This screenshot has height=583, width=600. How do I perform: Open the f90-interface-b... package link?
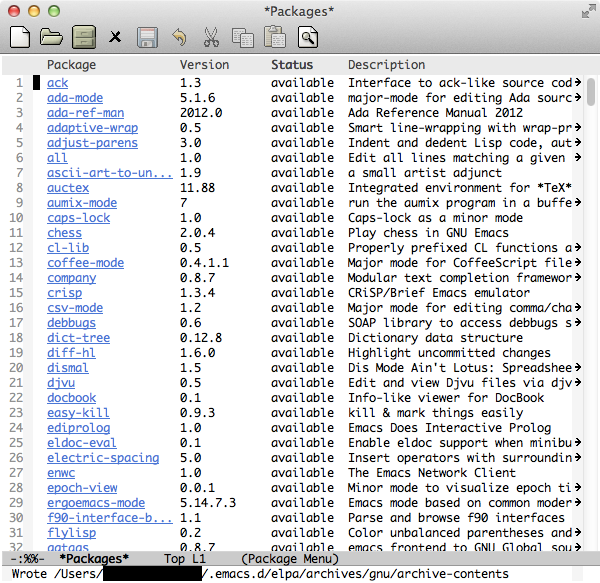109,518
